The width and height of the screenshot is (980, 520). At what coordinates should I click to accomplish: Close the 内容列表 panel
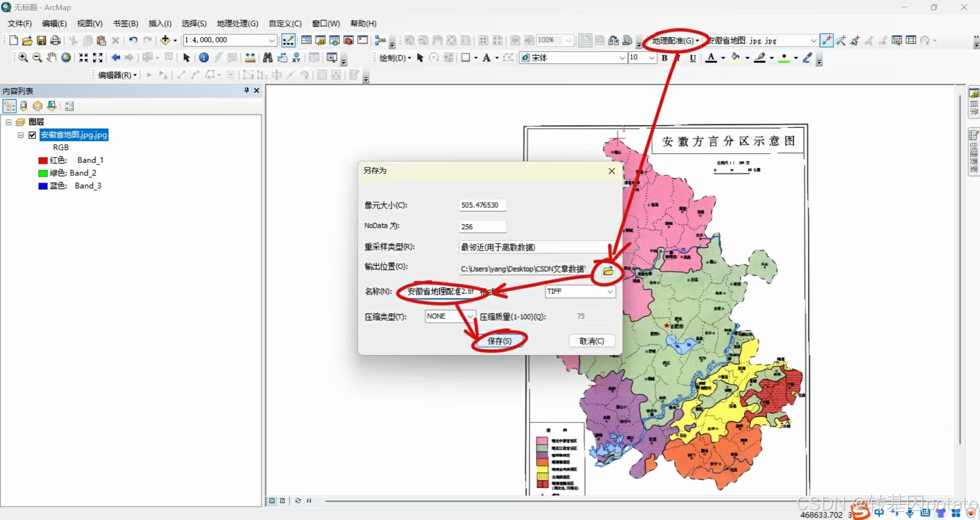click(257, 90)
